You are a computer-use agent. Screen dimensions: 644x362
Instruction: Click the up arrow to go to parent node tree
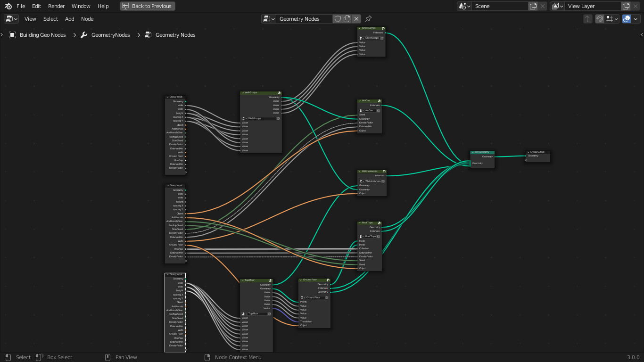pyautogui.click(x=588, y=19)
